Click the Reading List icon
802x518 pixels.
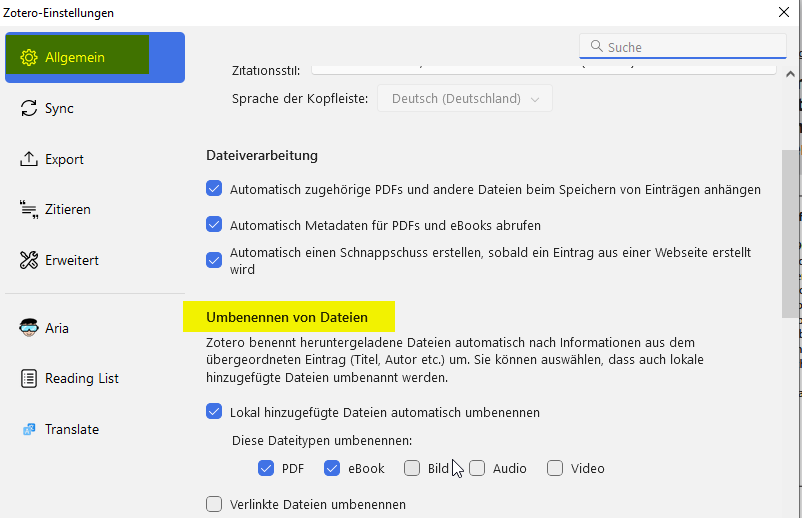pos(29,378)
